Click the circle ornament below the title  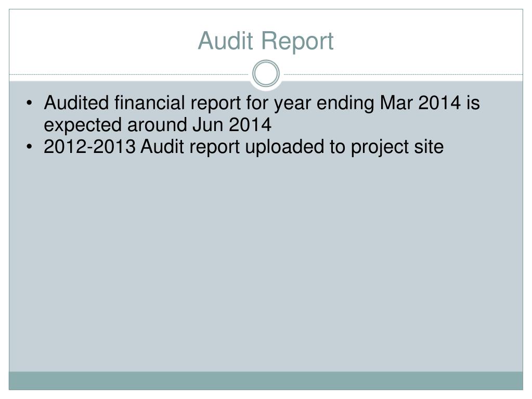(x=266, y=73)
